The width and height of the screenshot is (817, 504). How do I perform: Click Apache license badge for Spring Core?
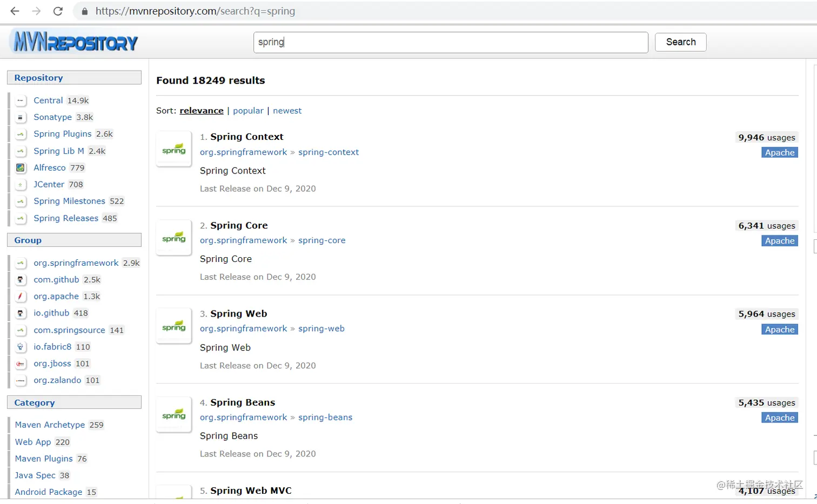click(x=780, y=241)
